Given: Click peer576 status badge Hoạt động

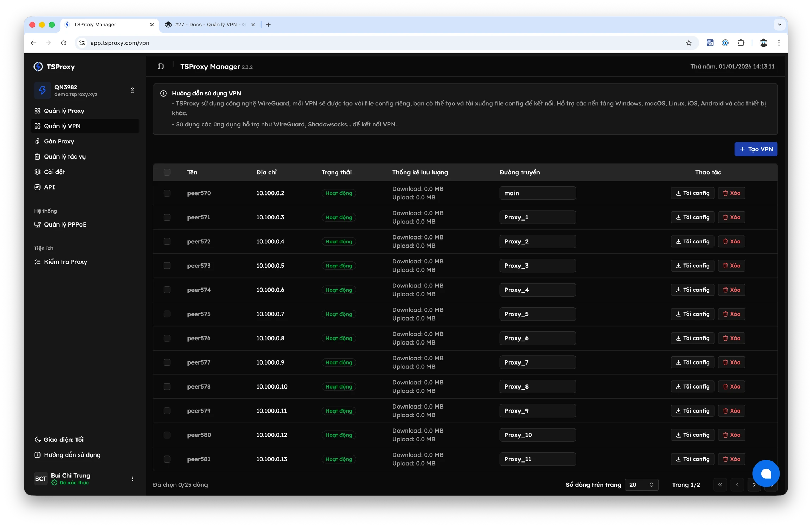Looking at the screenshot, I should 338,338.
